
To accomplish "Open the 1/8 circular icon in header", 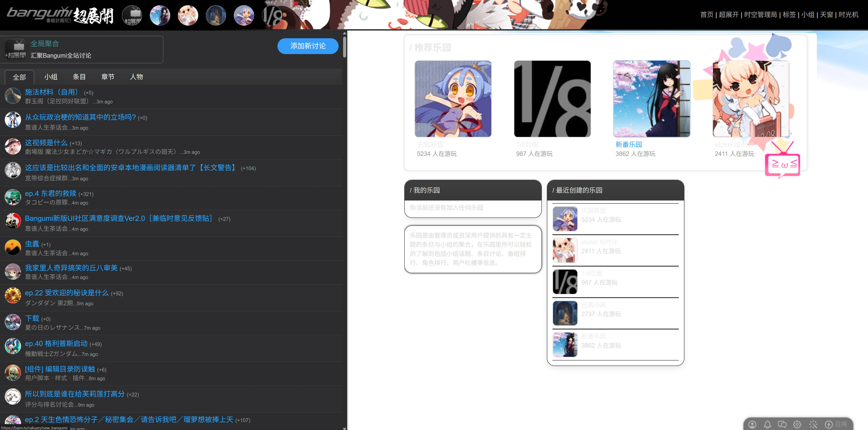I will (x=272, y=15).
